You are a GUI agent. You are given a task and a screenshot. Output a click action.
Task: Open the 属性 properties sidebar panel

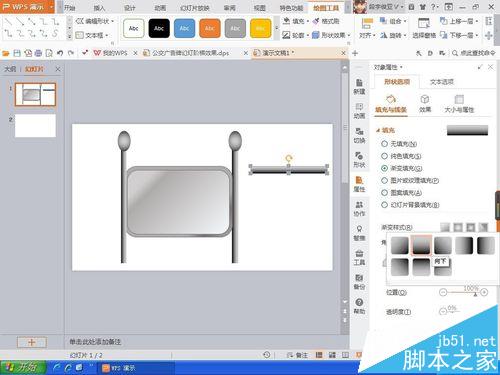tap(359, 184)
